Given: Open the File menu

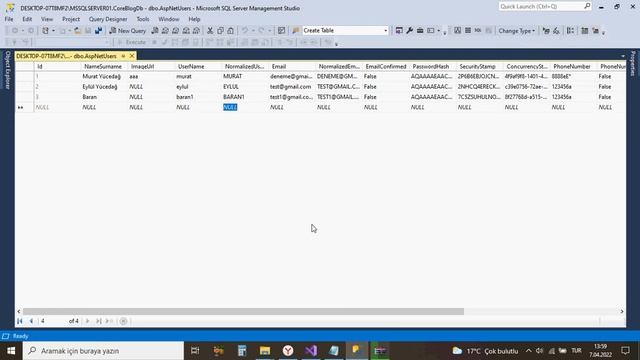Looking at the screenshot, I should click(x=9, y=19).
